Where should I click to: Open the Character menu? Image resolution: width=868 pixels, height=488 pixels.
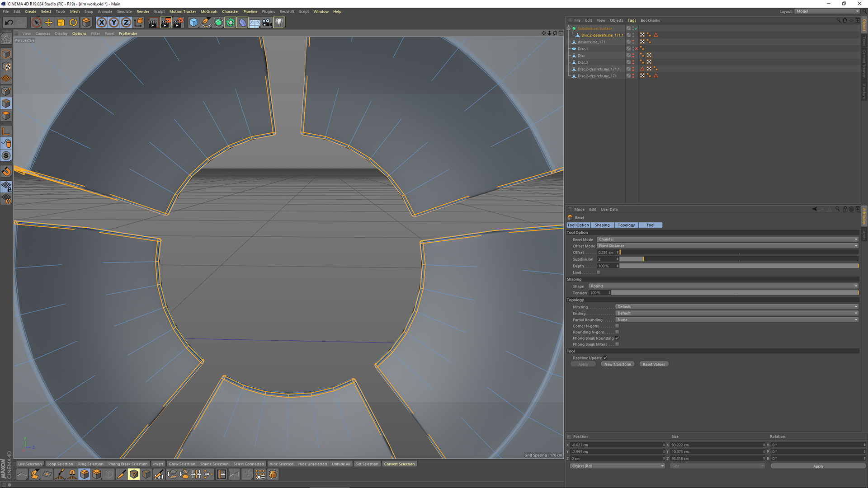230,12
